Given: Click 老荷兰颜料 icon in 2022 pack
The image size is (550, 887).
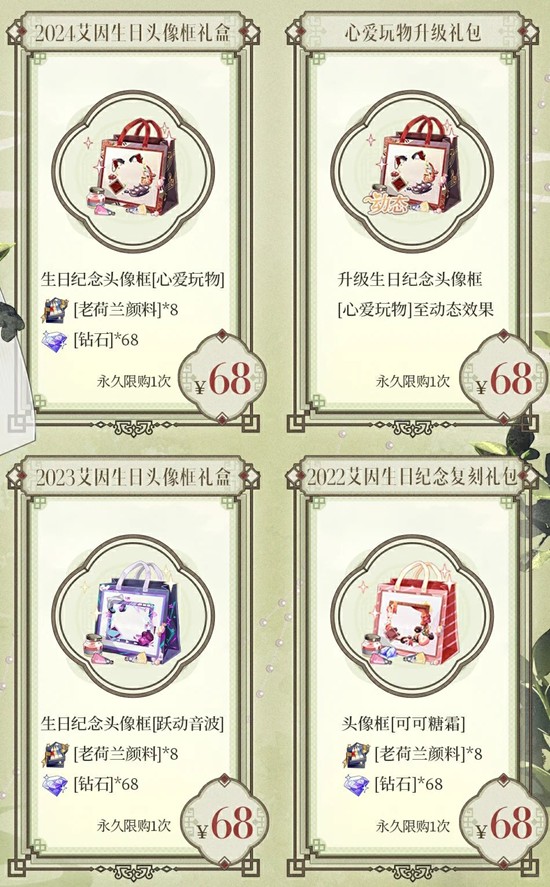Looking at the screenshot, I should (x=356, y=755).
